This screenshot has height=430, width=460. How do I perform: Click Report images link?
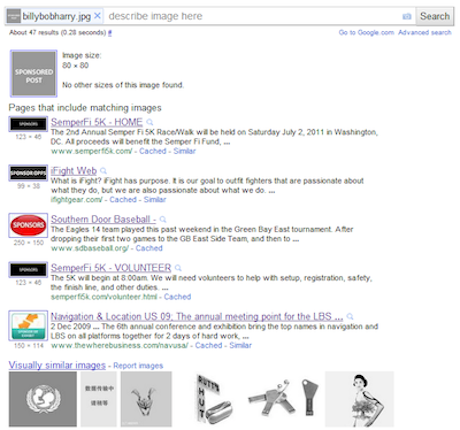pyautogui.click(x=138, y=366)
